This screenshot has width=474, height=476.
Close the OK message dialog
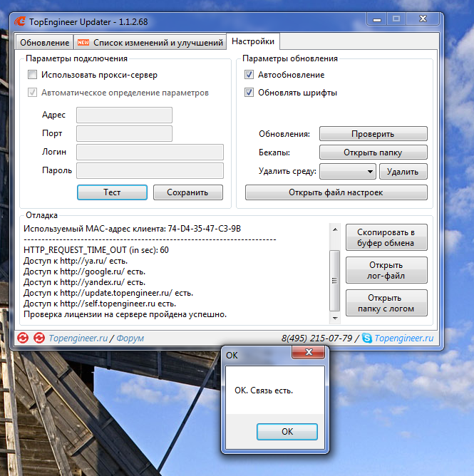coord(309,352)
